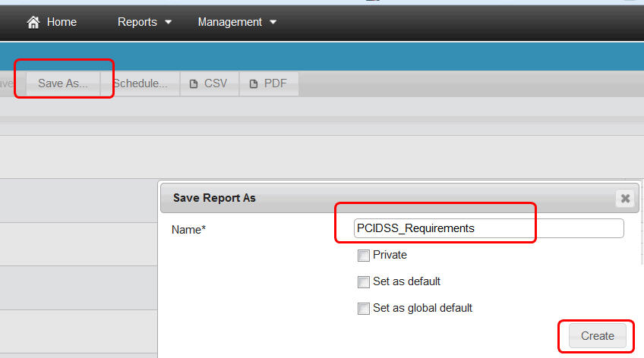Click the CSV document icon
The height and width of the screenshot is (358, 644).
coord(194,84)
